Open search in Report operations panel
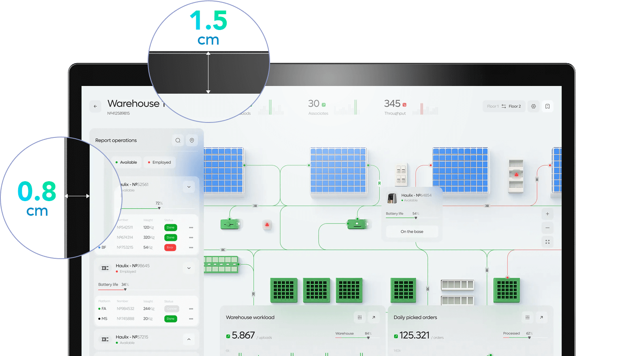The width and height of the screenshot is (644, 356). pyautogui.click(x=178, y=140)
